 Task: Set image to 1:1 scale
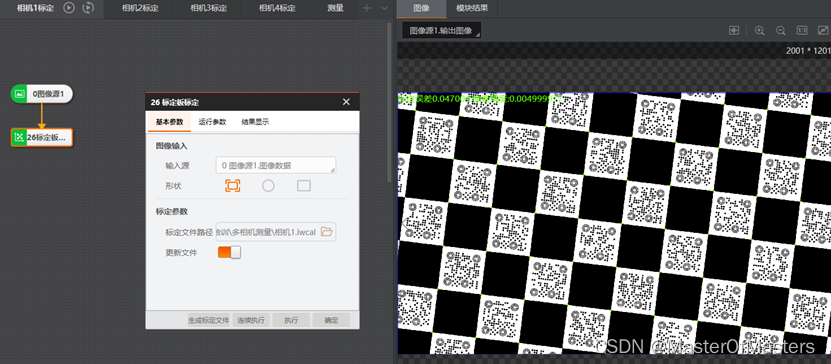click(x=802, y=31)
